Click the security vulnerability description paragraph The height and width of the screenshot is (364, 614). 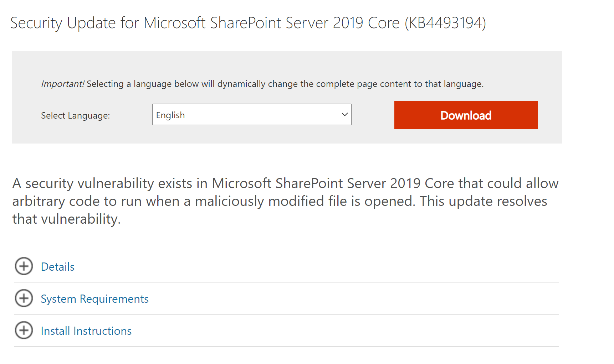[285, 201]
